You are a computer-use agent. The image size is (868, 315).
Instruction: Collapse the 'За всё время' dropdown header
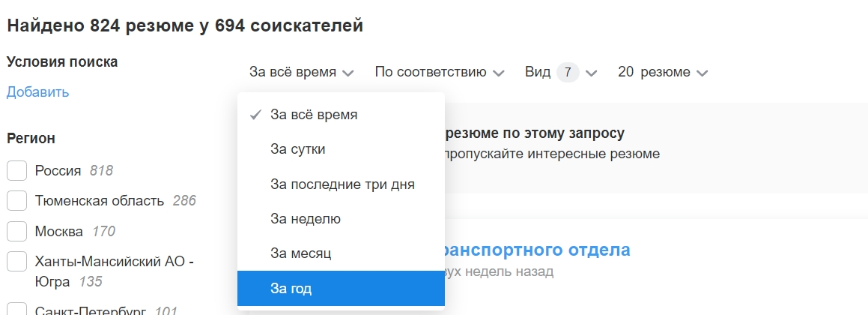(301, 72)
